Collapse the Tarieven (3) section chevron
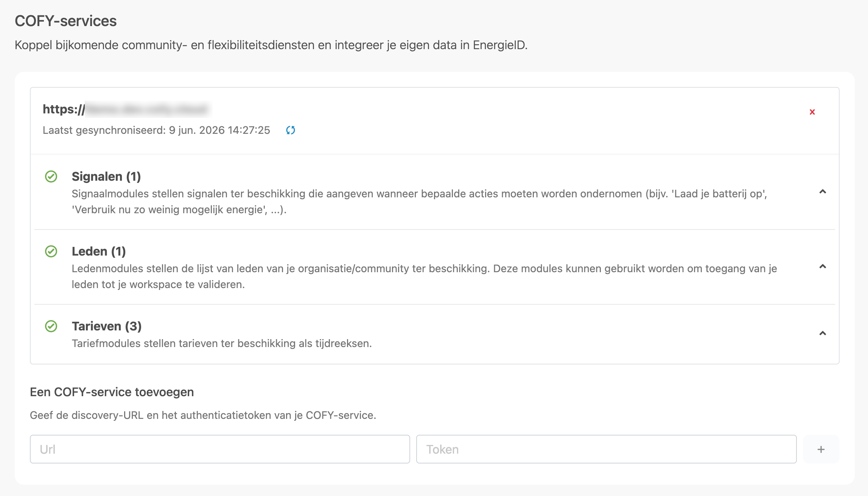 (823, 333)
